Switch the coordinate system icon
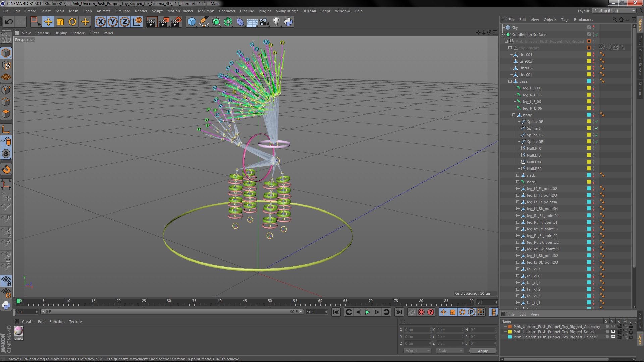Screen dimensions: 644x362 [x=137, y=22]
